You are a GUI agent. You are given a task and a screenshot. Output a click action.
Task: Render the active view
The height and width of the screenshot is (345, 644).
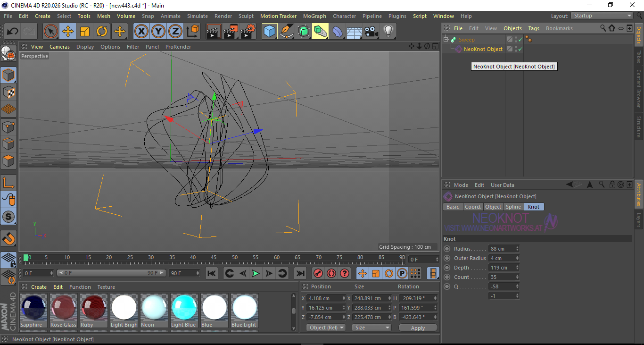(214, 32)
